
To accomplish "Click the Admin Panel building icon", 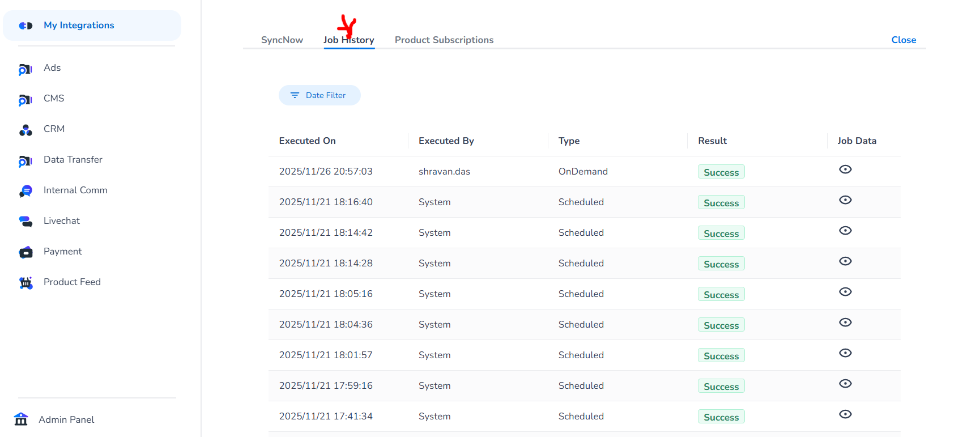I will tap(21, 419).
